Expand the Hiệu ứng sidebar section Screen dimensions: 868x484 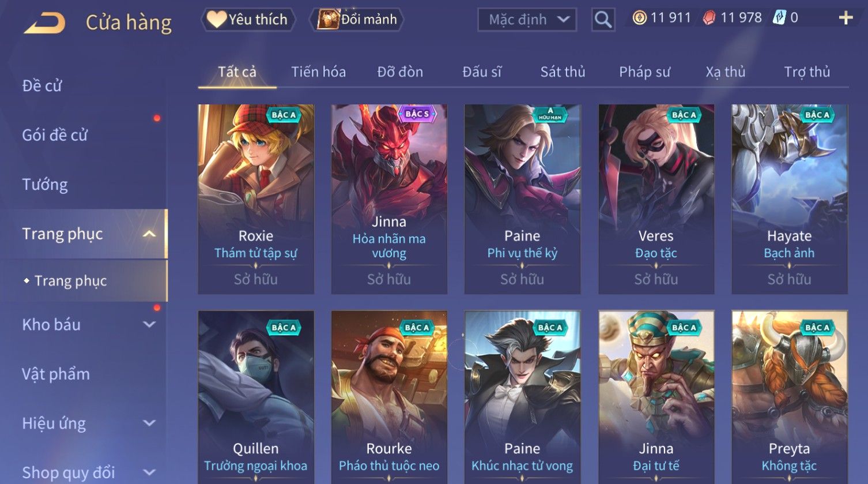pyautogui.click(x=149, y=423)
